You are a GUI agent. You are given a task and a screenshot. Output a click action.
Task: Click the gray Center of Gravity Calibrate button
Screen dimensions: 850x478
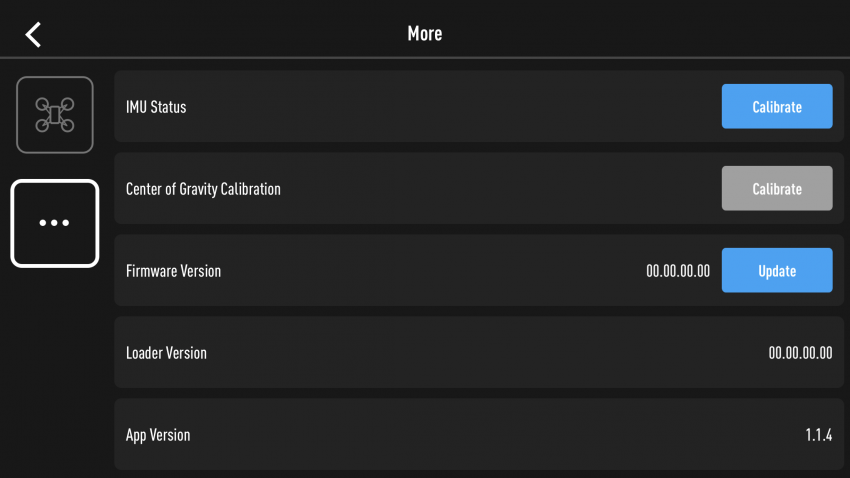[777, 188]
